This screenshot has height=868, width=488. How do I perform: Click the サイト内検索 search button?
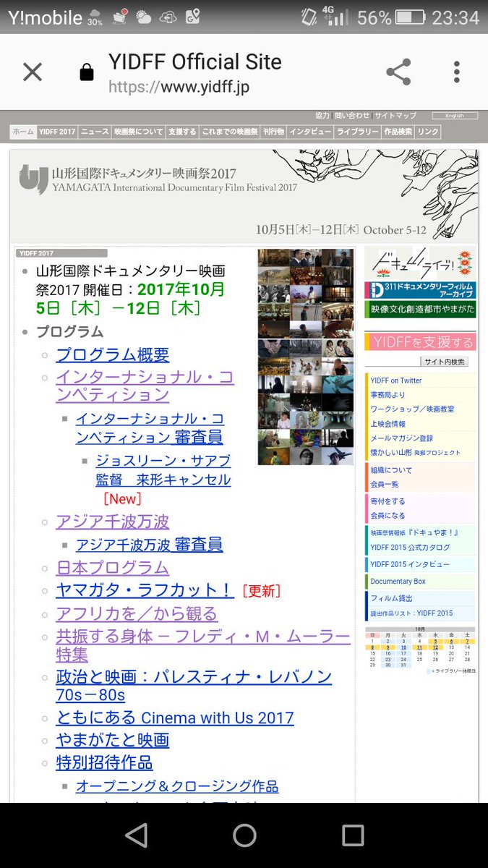(x=444, y=362)
